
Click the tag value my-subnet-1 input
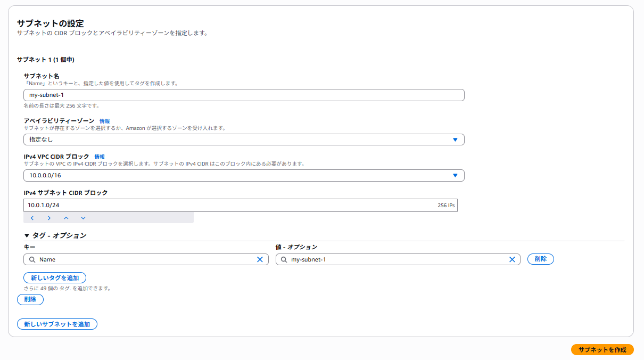398,259
